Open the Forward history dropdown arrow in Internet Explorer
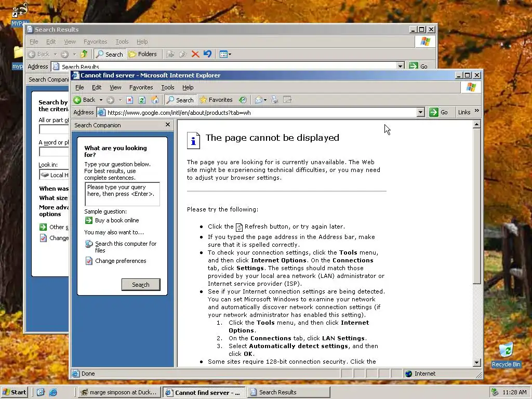The image size is (532, 399). (x=120, y=100)
